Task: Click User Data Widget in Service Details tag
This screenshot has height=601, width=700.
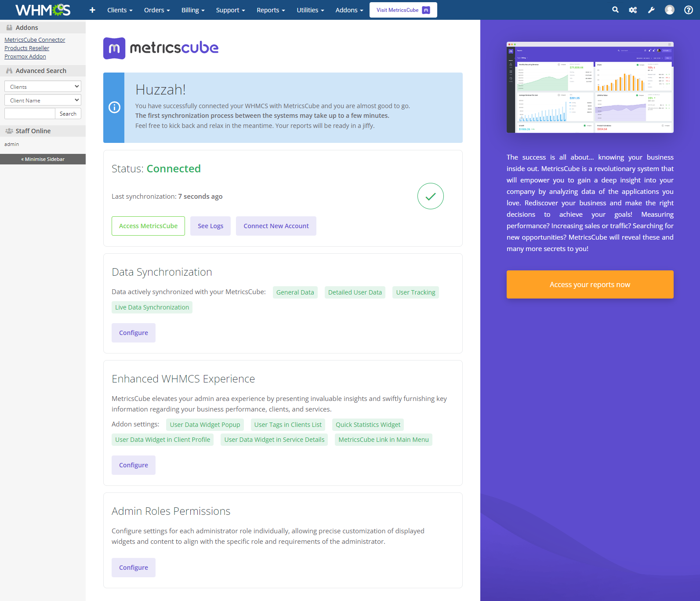Action: click(x=274, y=440)
